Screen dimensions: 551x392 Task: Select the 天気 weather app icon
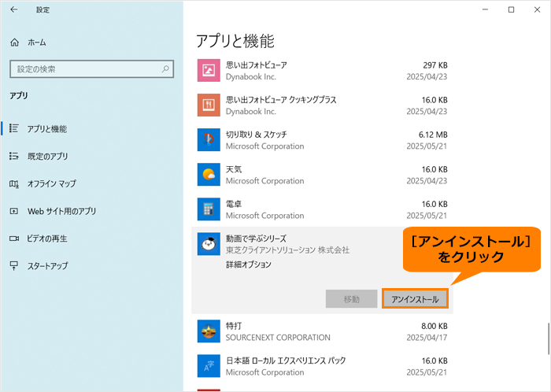[209, 175]
